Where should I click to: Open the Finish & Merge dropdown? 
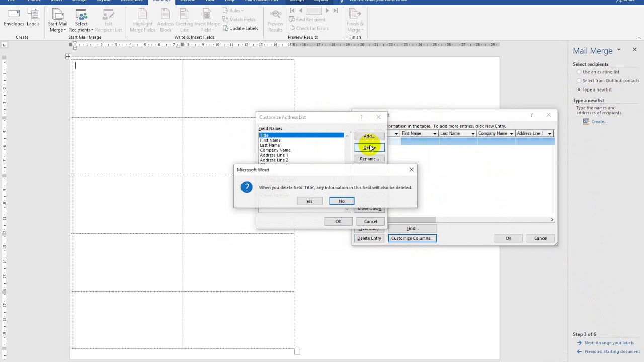(355, 21)
